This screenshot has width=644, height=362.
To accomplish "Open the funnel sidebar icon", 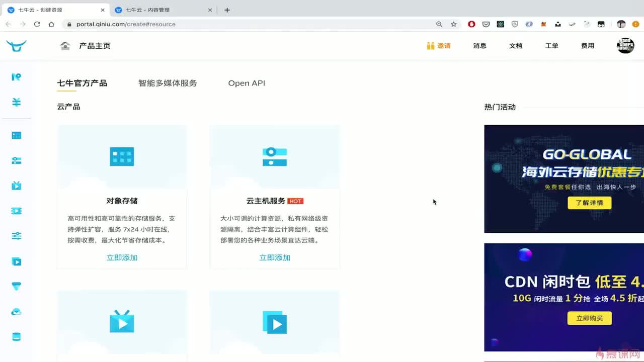I will (16, 286).
